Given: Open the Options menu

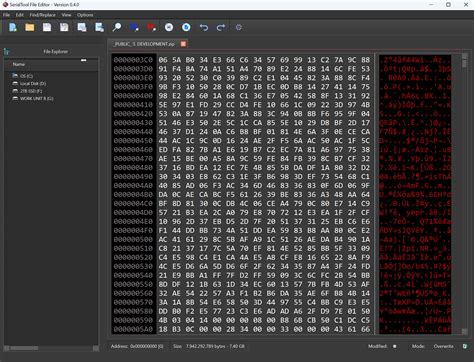Looking at the screenshot, I should [85, 15].
